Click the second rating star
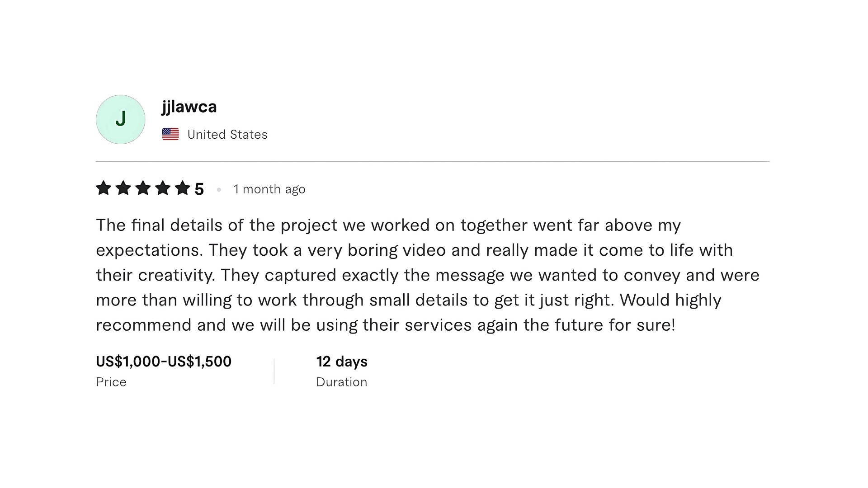The image size is (868, 488). pos(123,188)
